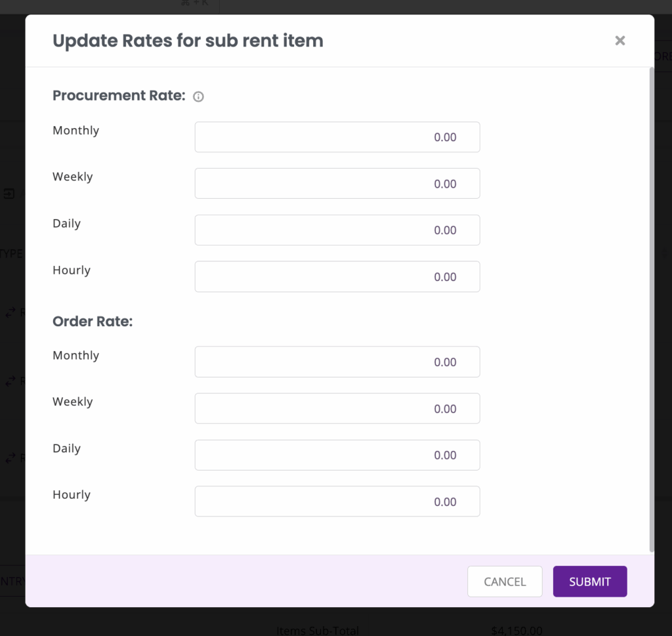The width and height of the screenshot is (672, 636).
Task: Click the dialog title "Update Rates for sub rent item"
Action: pyautogui.click(x=188, y=41)
